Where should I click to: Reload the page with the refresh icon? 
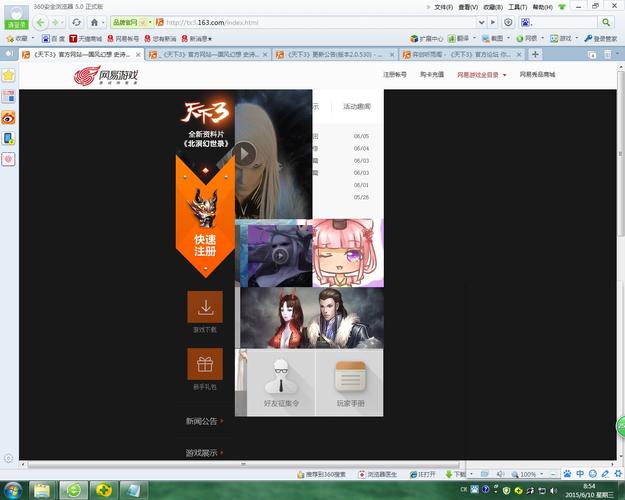[x=77, y=22]
